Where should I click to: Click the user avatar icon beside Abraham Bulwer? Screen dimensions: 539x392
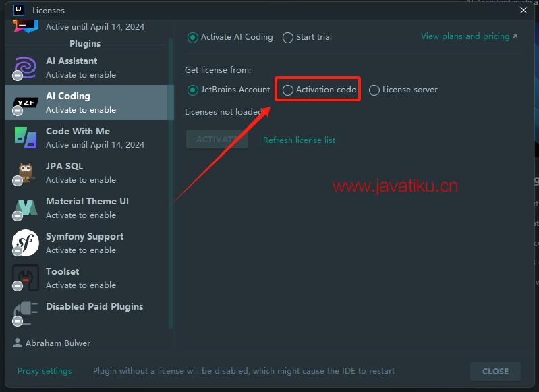[x=17, y=343]
